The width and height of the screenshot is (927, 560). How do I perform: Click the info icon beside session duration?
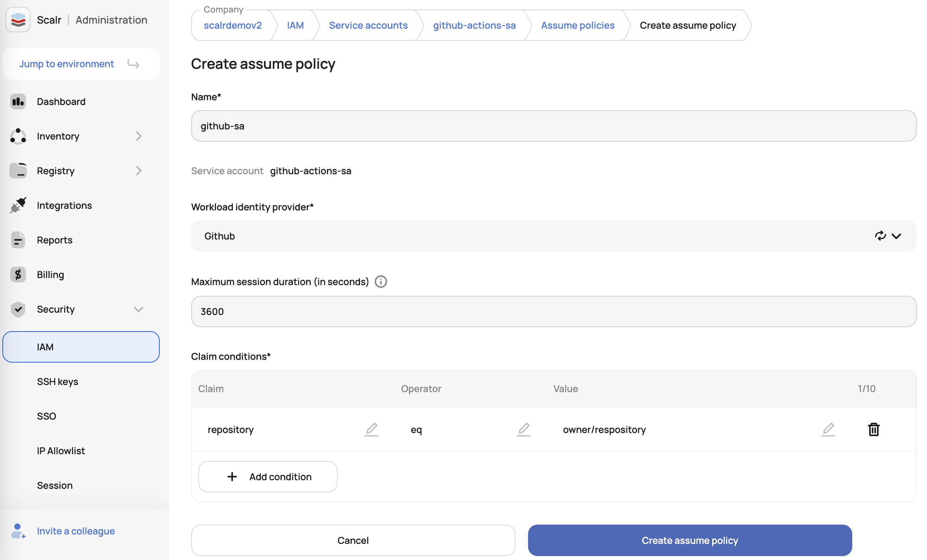click(380, 282)
